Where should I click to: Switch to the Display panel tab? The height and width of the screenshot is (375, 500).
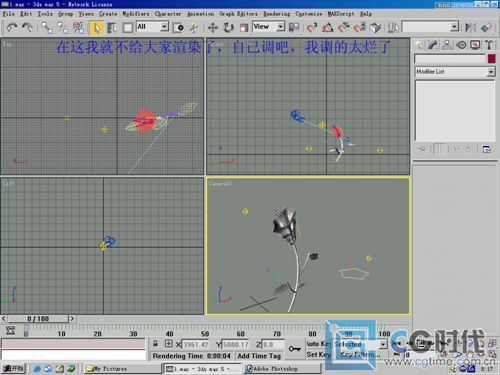(475, 45)
